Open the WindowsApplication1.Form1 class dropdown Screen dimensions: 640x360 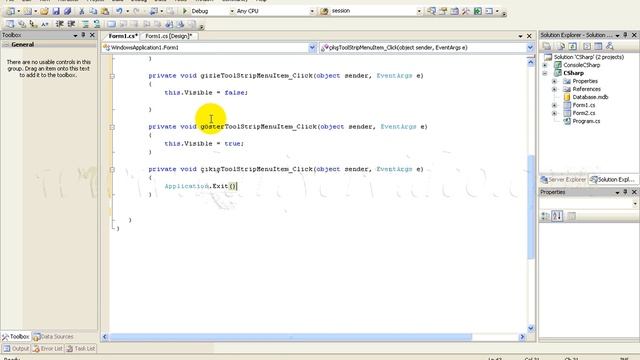click(x=312, y=48)
